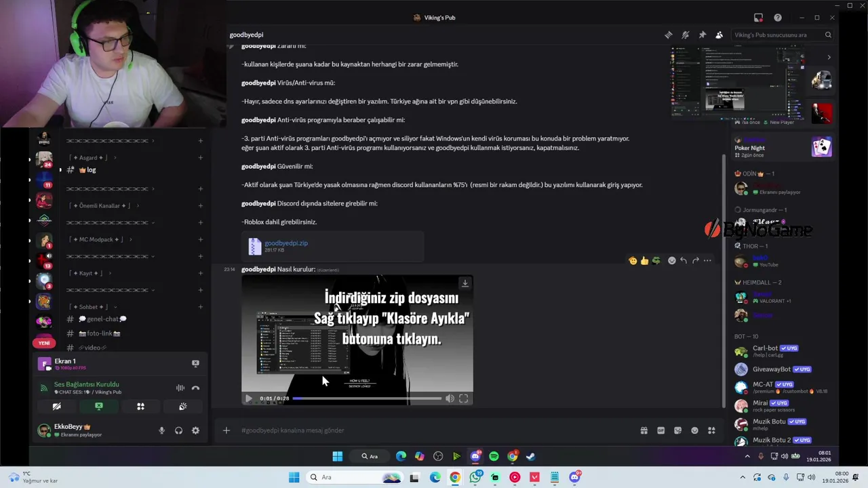Deafen with the headphones icon
The height and width of the screenshot is (488, 868).
point(178,430)
